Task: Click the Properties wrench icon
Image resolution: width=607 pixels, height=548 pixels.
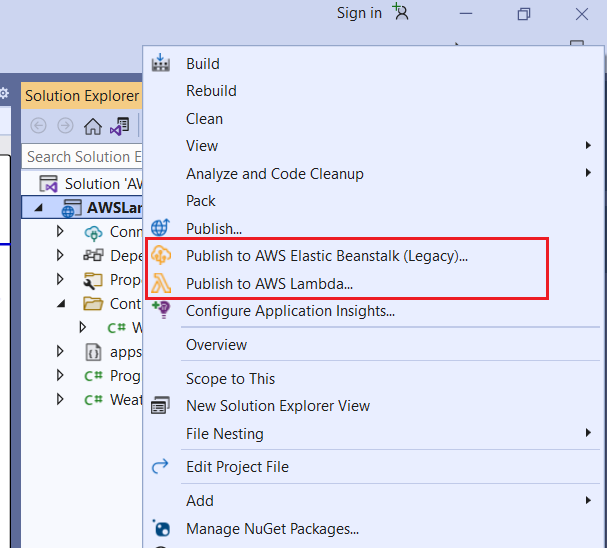Action: (93, 280)
